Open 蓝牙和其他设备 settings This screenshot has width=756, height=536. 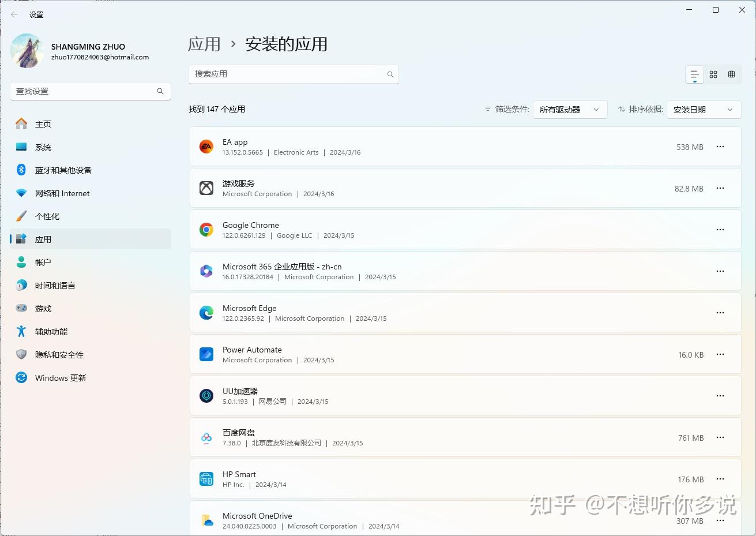click(91, 170)
